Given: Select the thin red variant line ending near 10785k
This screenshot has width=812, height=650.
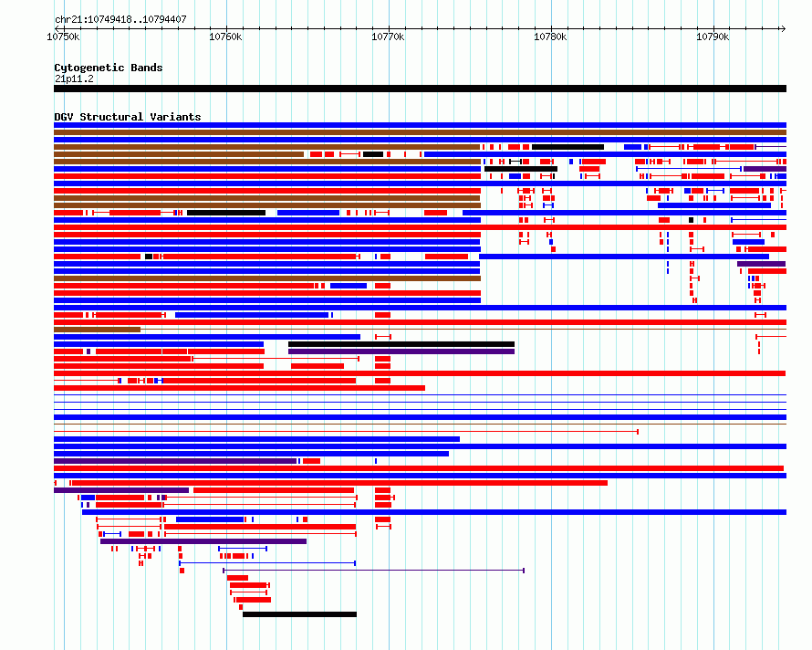Looking at the screenshot, I should tap(346, 432).
